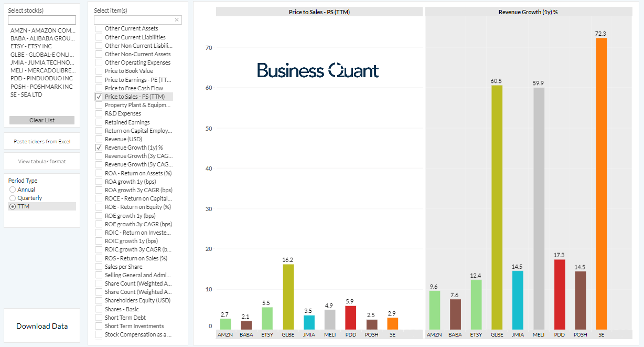Select the Annual period type

pos(13,190)
